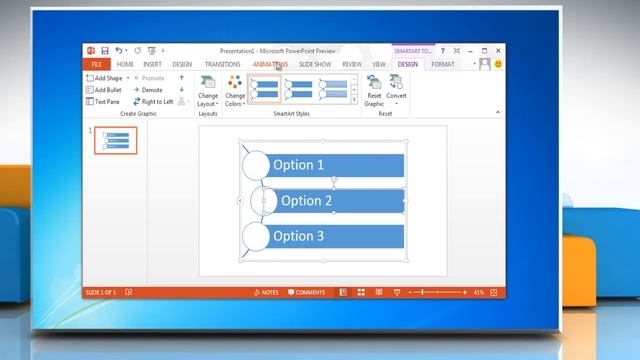This screenshot has width=640, height=360.
Task: Click the 41% zoom level
Action: point(479,292)
